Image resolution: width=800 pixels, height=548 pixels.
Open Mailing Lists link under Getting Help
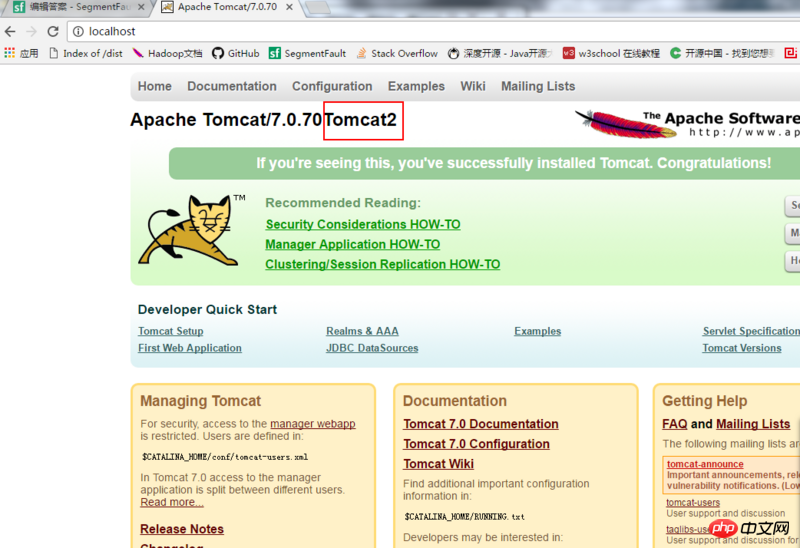click(x=753, y=424)
